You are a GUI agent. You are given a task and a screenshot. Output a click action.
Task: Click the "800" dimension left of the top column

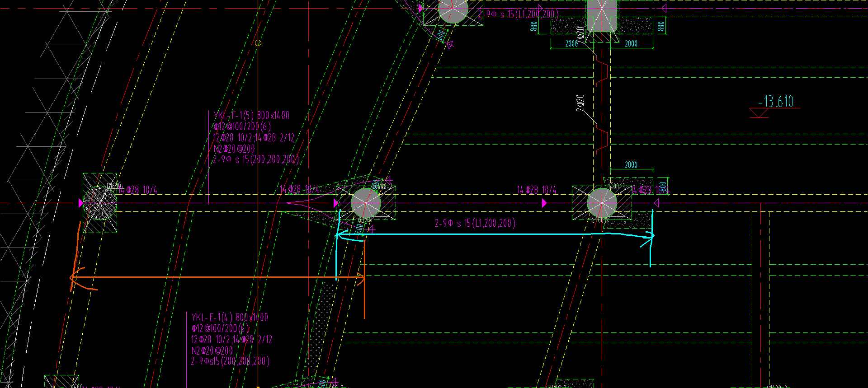(534, 26)
